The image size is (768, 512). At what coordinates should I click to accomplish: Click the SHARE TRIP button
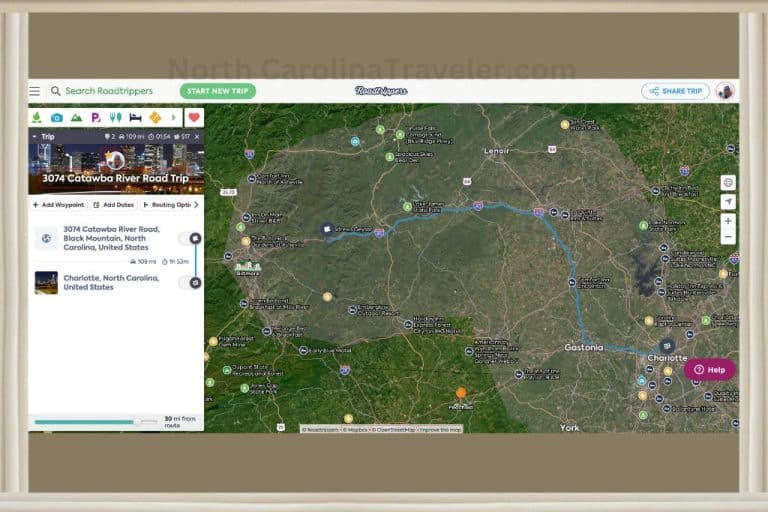coord(675,91)
